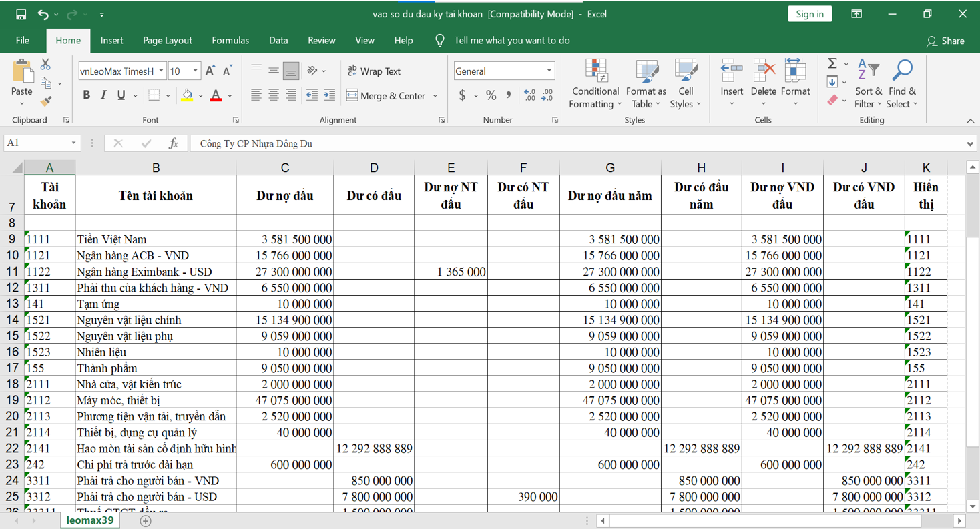Toggle Italic formatting
Screen dimensions: 980x529
[103, 95]
